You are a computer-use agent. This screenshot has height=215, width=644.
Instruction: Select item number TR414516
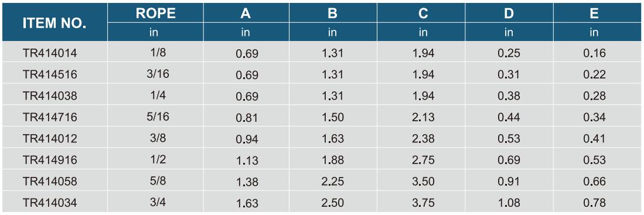pos(50,74)
